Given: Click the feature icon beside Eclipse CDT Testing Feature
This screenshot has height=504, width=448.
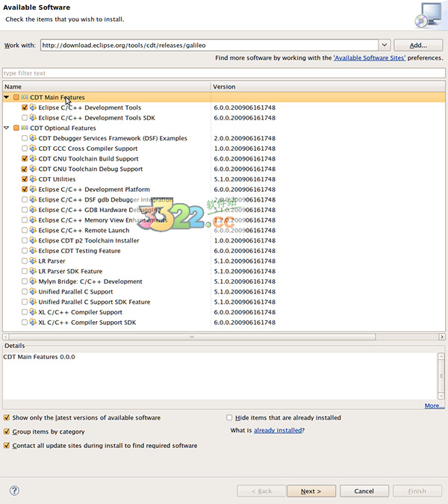Looking at the screenshot, I should pos(33,250).
